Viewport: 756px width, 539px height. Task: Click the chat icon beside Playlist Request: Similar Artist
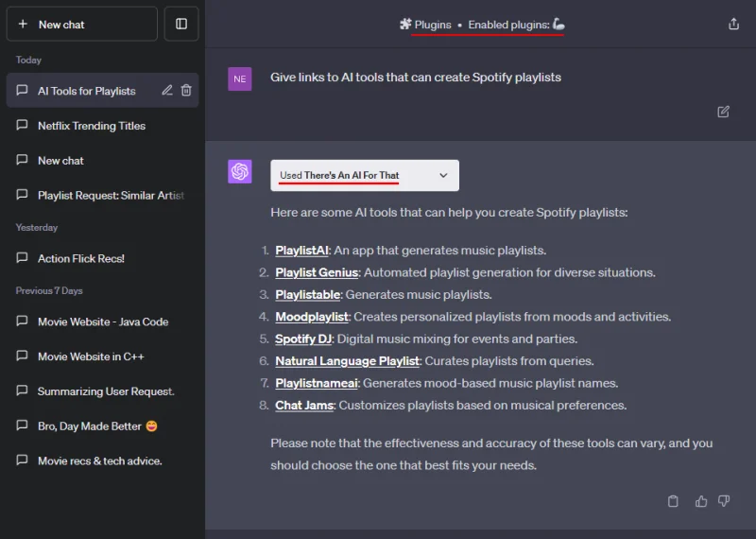pos(22,195)
